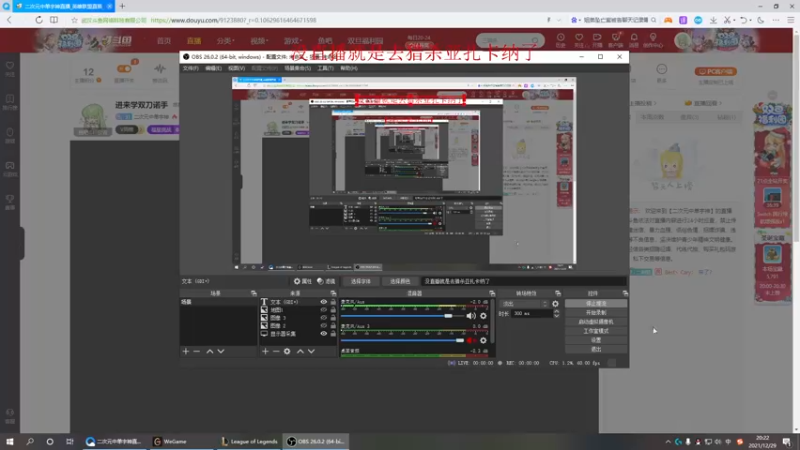Toggle visibility of display capture source
Screen dimensions: 800x450
point(323,334)
